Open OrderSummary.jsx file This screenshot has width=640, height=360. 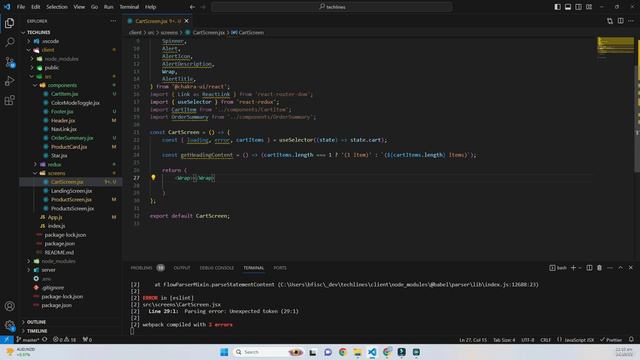pos(72,138)
